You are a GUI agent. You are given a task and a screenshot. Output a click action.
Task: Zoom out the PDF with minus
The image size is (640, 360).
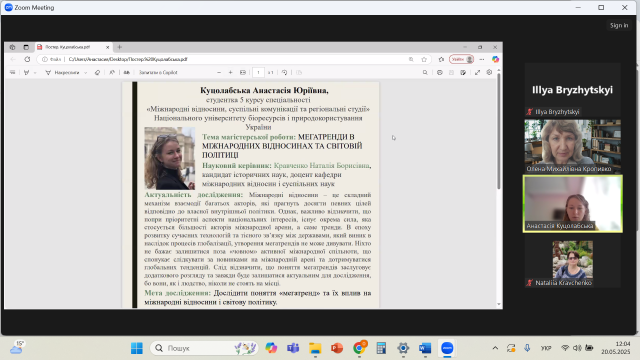(219, 72)
